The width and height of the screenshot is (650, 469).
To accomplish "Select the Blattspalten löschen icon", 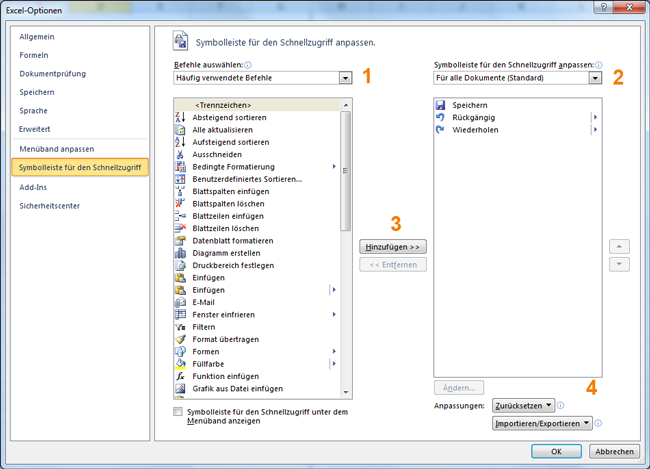I will 180,204.
